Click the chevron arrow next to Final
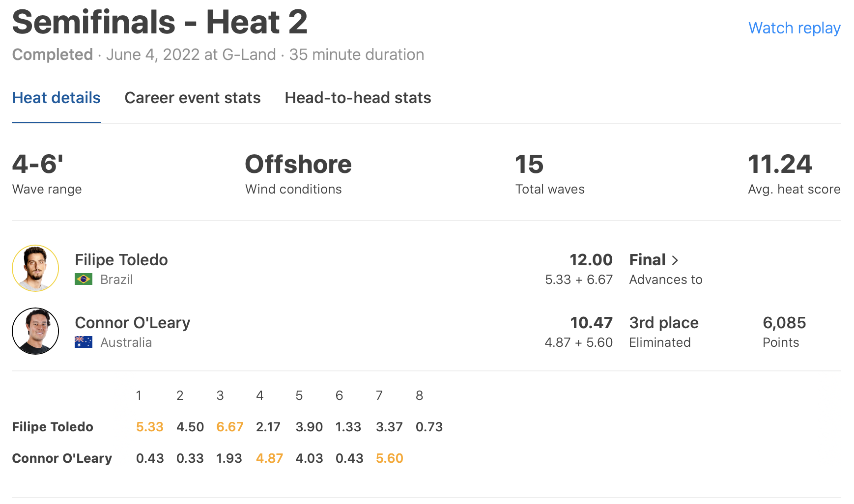Image resolution: width=854 pixels, height=504 pixels. click(675, 260)
